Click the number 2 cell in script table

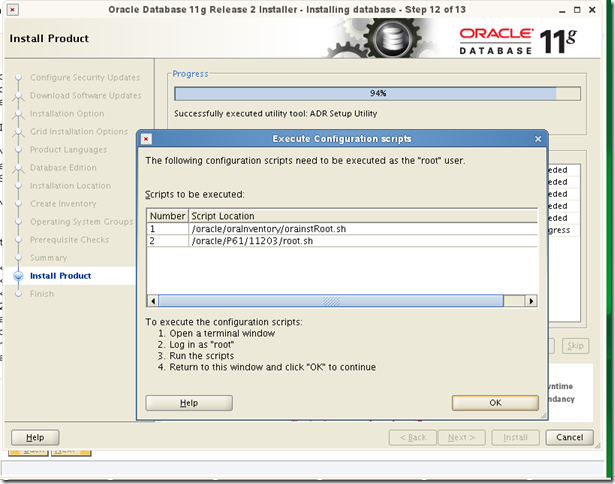click(x=167, y=241)
